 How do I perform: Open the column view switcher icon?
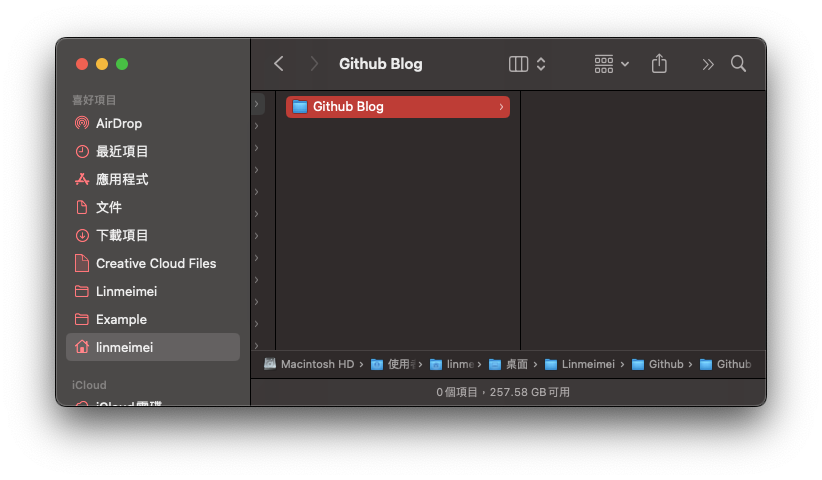[x=518, y=64]
